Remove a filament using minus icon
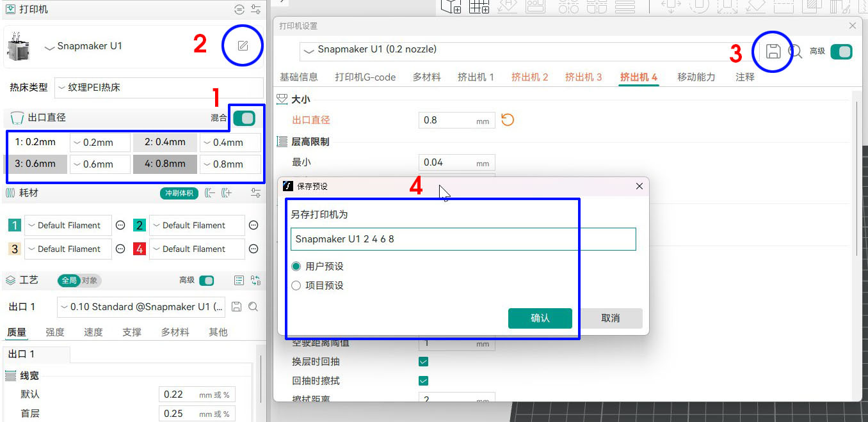 209,192
